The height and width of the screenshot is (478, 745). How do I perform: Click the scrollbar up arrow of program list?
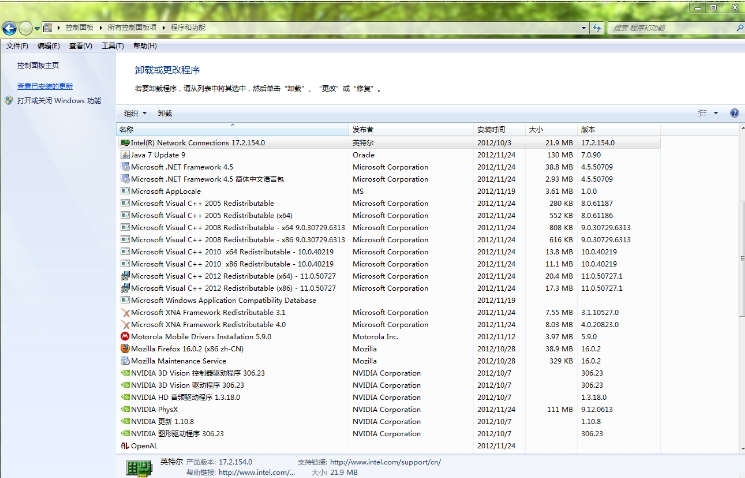click(x=742, y=128)
